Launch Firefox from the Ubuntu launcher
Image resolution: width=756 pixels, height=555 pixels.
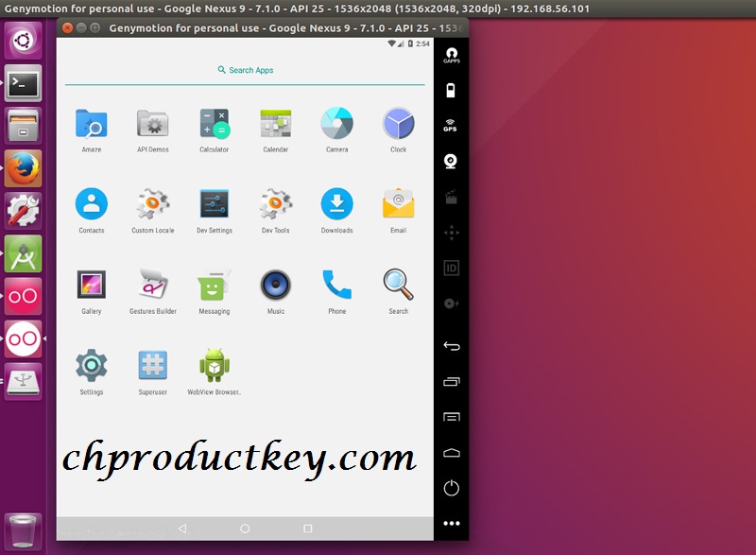point(23,168)
